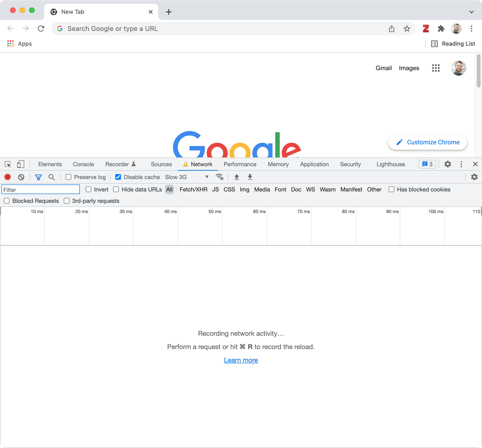This screenshot has width=482, height=448.
Task: Go back to previous page
Action: [10, 29]
